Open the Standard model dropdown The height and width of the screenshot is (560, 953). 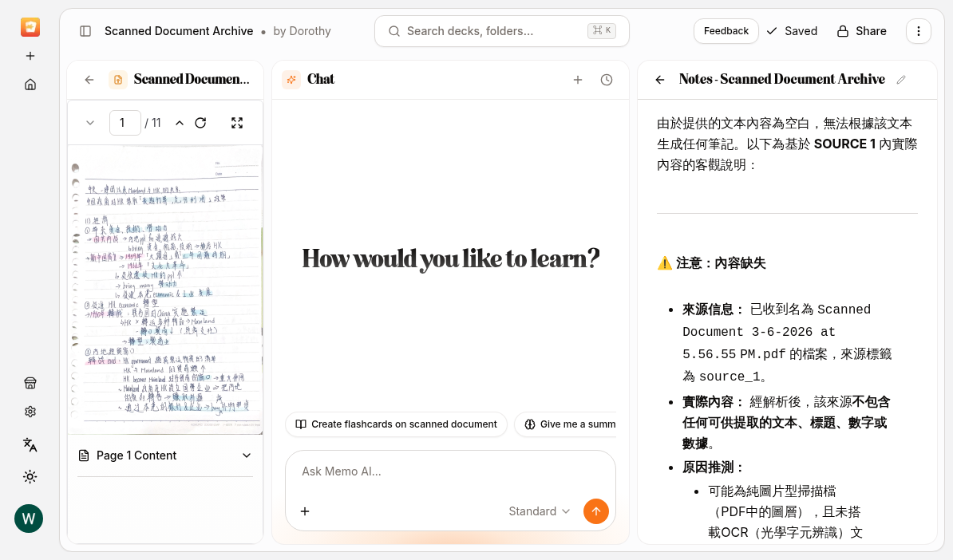539,511
